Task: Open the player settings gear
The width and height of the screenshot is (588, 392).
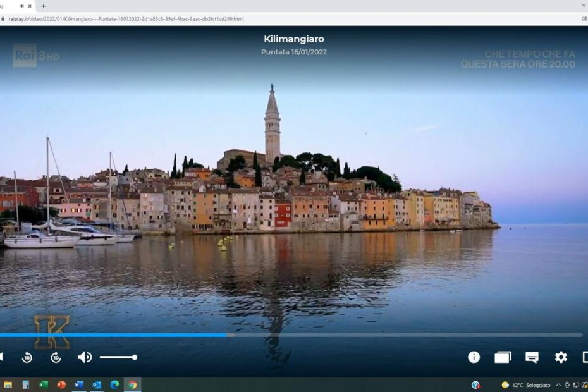Action: coord(560,357)
